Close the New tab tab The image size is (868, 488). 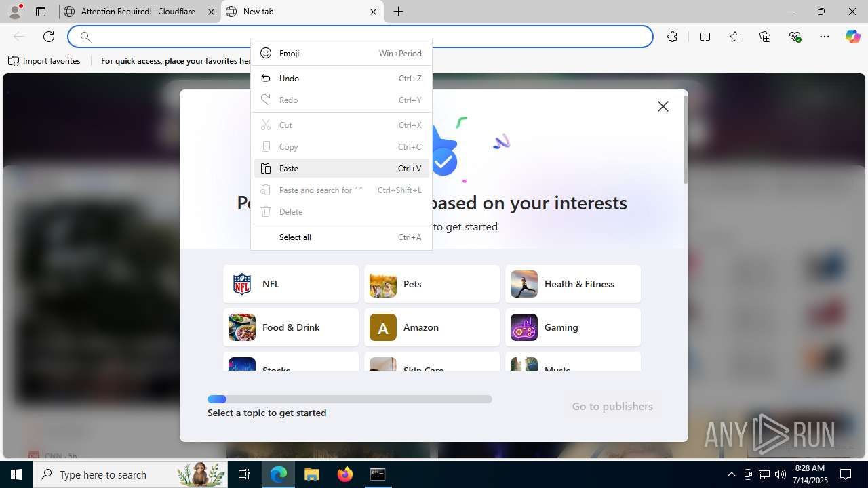pos(373,12)
